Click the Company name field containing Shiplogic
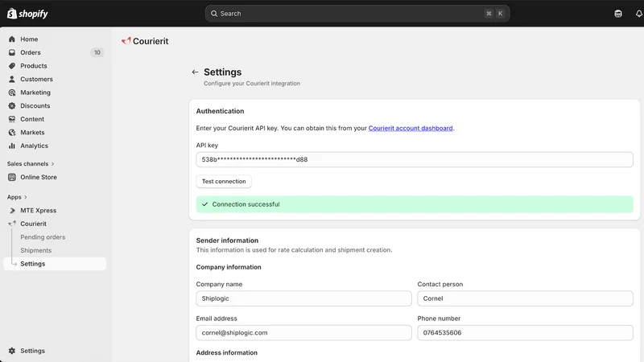The width and height of the screenshot is (644, 362). click(303, 298)
